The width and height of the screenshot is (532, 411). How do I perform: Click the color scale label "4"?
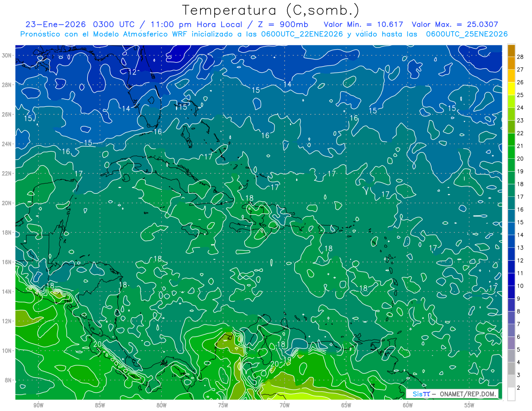tap(519, 363)
